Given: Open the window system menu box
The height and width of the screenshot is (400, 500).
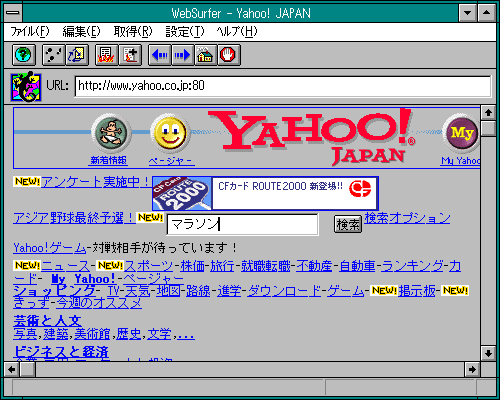Looking at the screenshot, I should [x=13, y=13].
